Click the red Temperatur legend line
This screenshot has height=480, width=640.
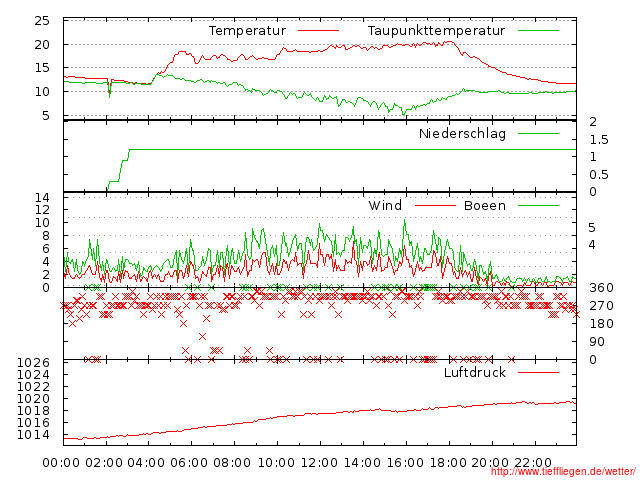(x=318, y=31)
